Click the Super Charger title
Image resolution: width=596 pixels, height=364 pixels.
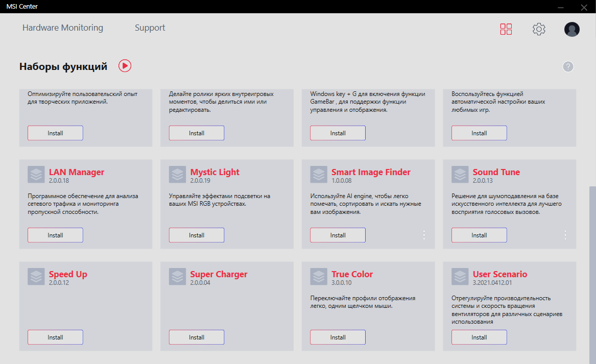(219, 274)
